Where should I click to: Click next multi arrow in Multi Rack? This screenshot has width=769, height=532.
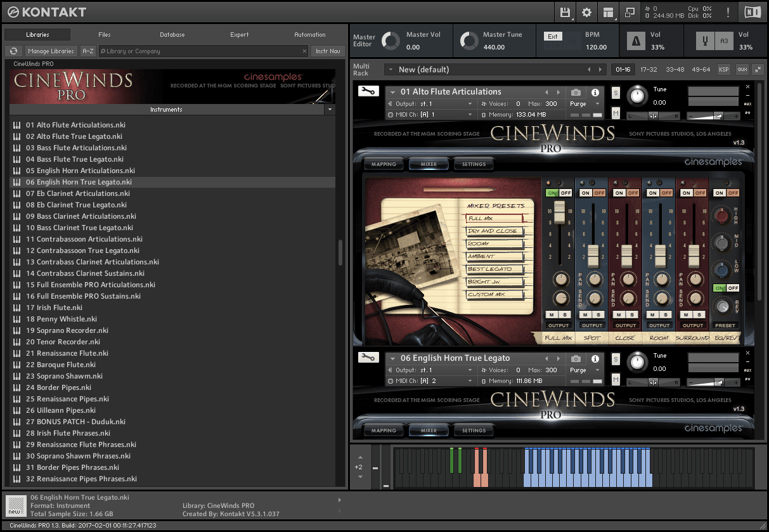click(601, 70)
